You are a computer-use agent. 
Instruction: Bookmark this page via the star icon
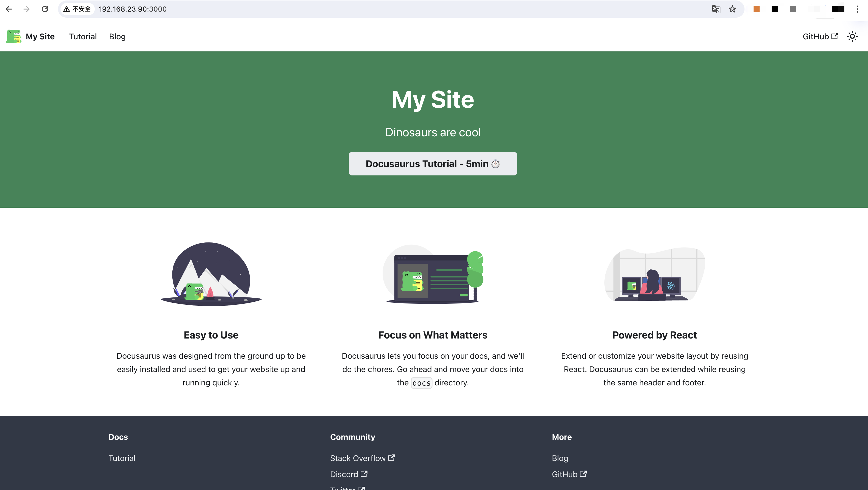[x=732, y=9]
